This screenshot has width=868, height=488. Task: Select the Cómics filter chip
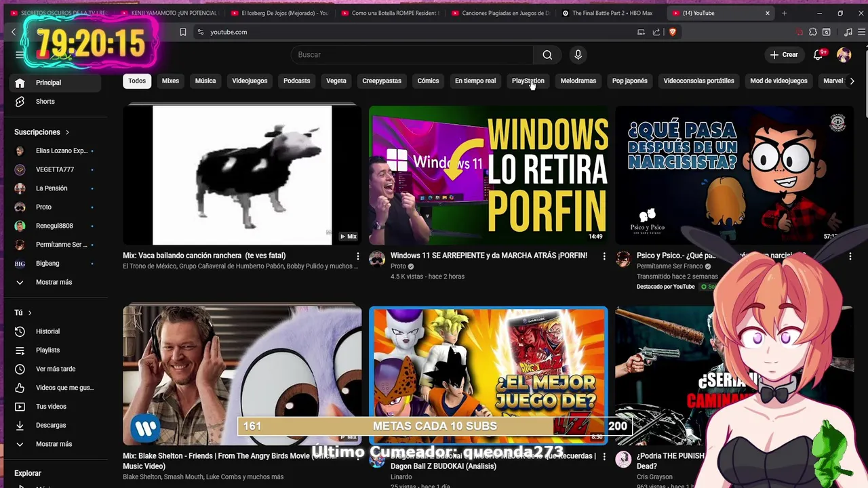click(428, 81)
